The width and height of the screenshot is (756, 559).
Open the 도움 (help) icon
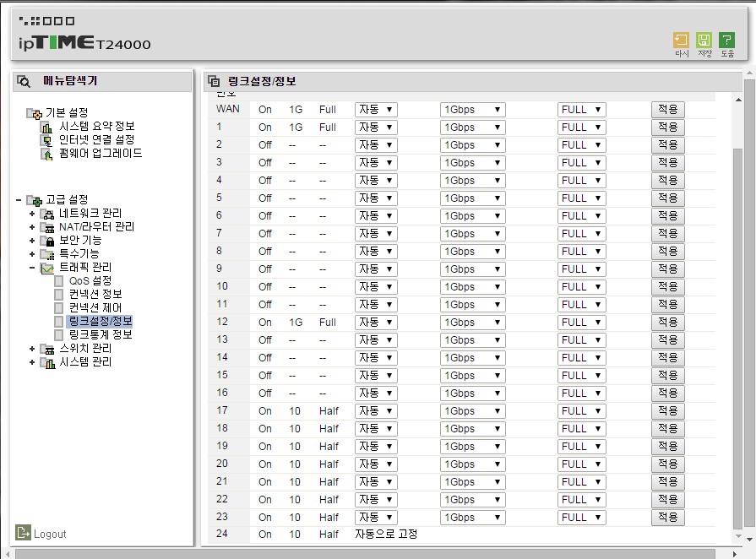726,40
